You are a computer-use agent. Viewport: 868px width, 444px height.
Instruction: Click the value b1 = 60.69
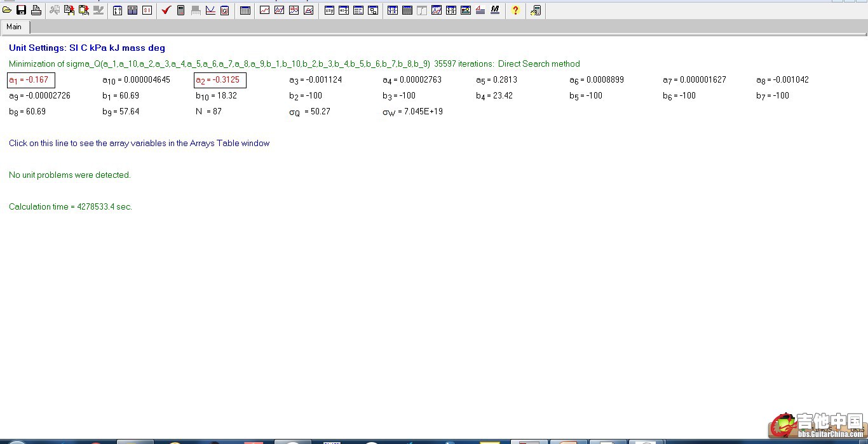(121, 96)
